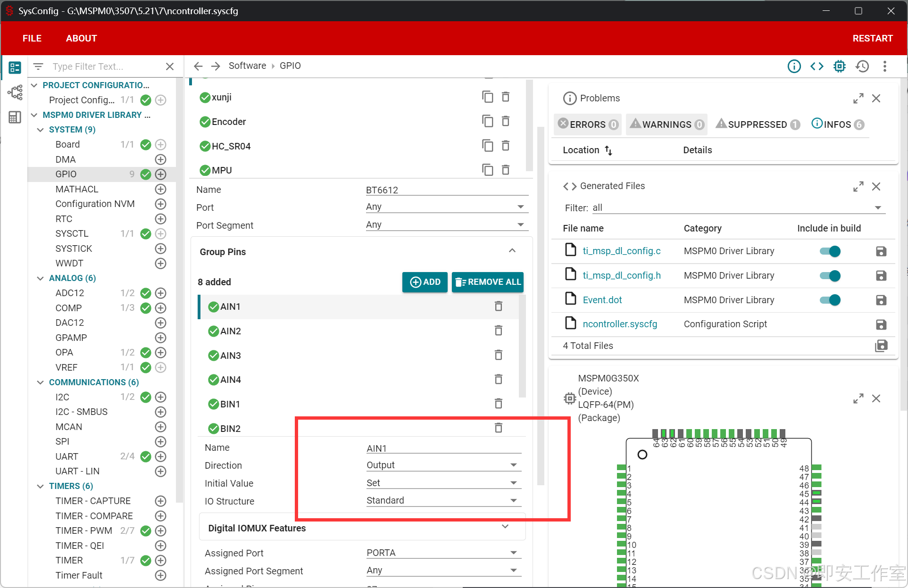908x588 pixels.
Task: Open the ncontroller.syscfg file link
Action: [x=619, y=324]
